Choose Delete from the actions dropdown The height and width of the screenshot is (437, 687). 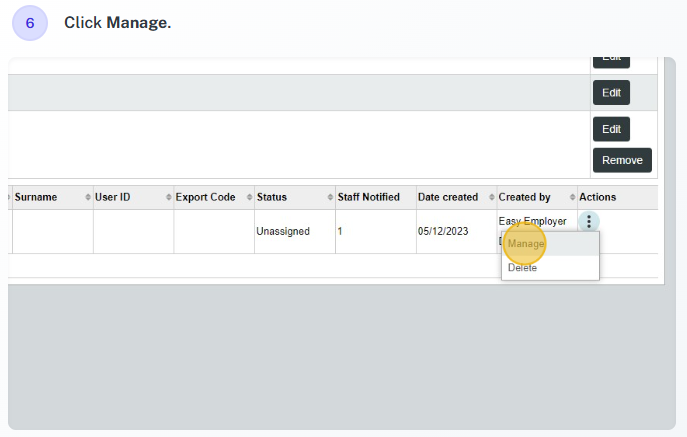(x=550, y=267)
